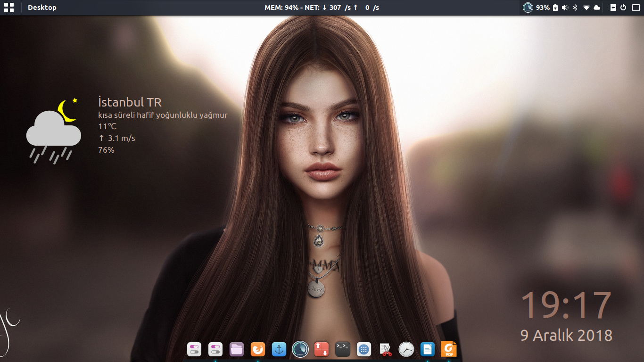Open the Stacer tray icon in the top panel
This screenshot has height=362, width=644.
tap(528, 8)
